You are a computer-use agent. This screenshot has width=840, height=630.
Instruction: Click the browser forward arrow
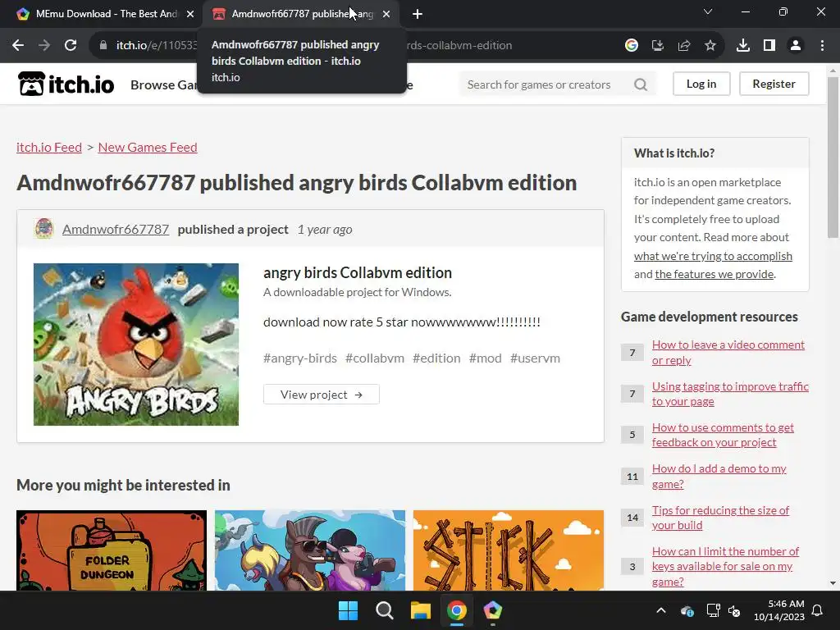[x=44, y=46]
